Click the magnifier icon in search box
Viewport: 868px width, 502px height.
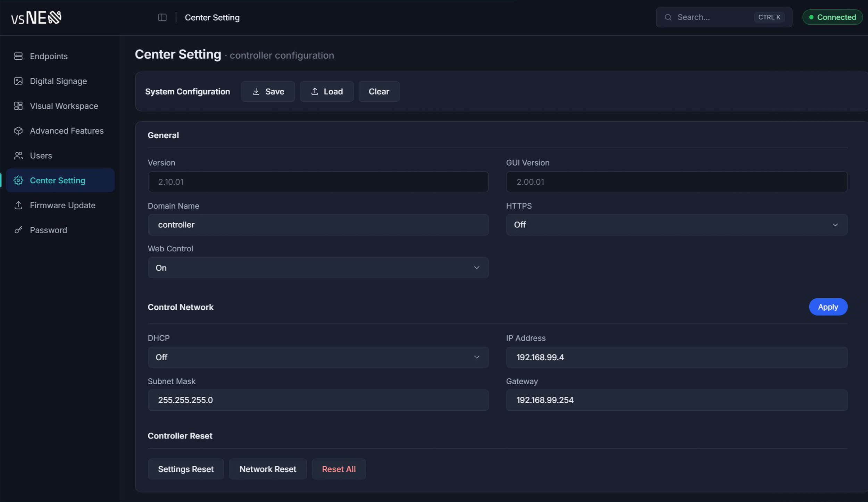coord(668,17)
